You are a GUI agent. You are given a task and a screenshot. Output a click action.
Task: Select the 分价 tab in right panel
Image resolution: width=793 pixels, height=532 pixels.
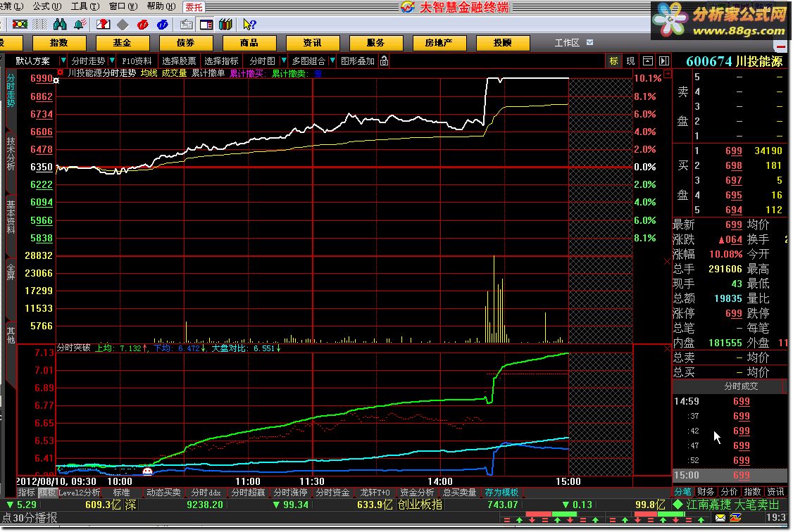(x=729, y=492)
